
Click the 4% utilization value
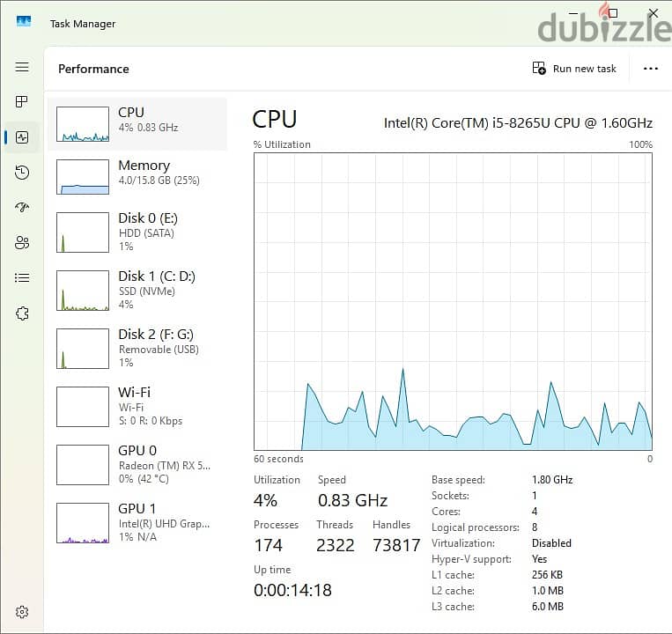point(265,500)
